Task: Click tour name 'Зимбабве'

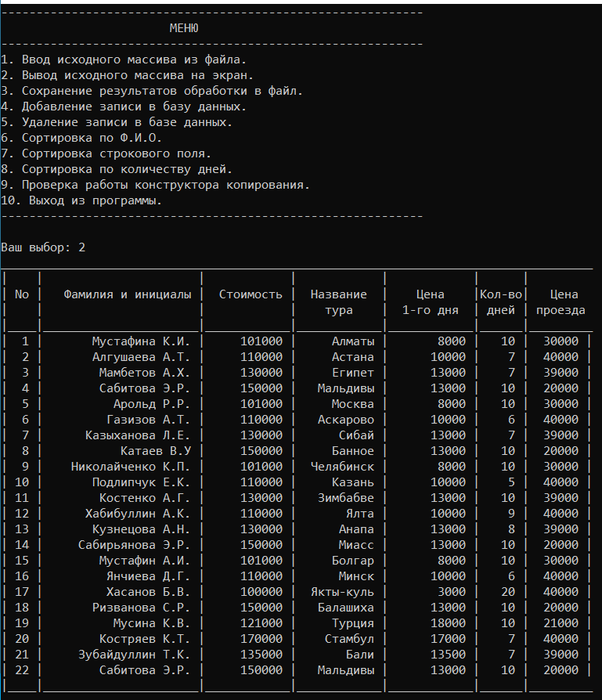Action: (346, 498)
